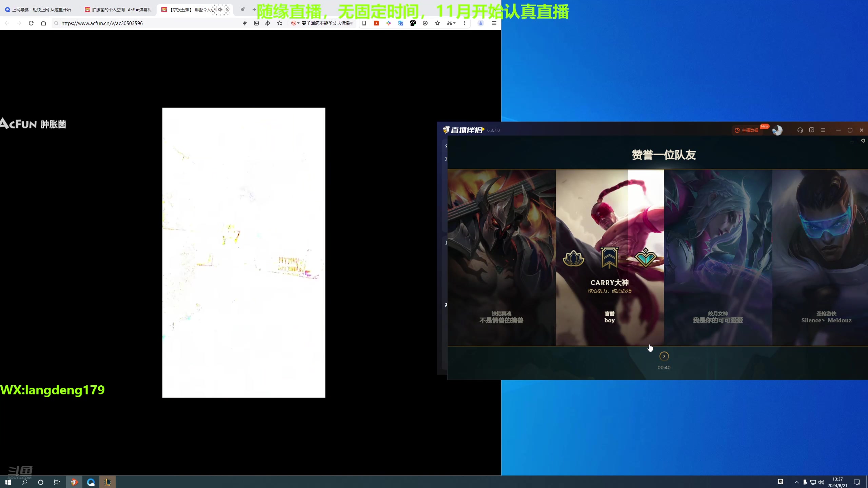Click the lightning speed mode icon
The width and height of the screenshot is (868, 488).
(x=245, y=23)
